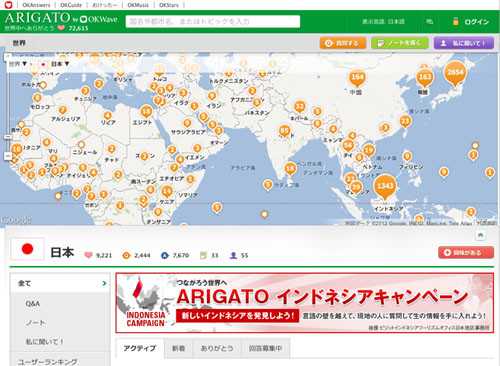This screenshot has height=366, width=500.
Task: Open the 日本 country dropdown on map
Action: point(55,64)
